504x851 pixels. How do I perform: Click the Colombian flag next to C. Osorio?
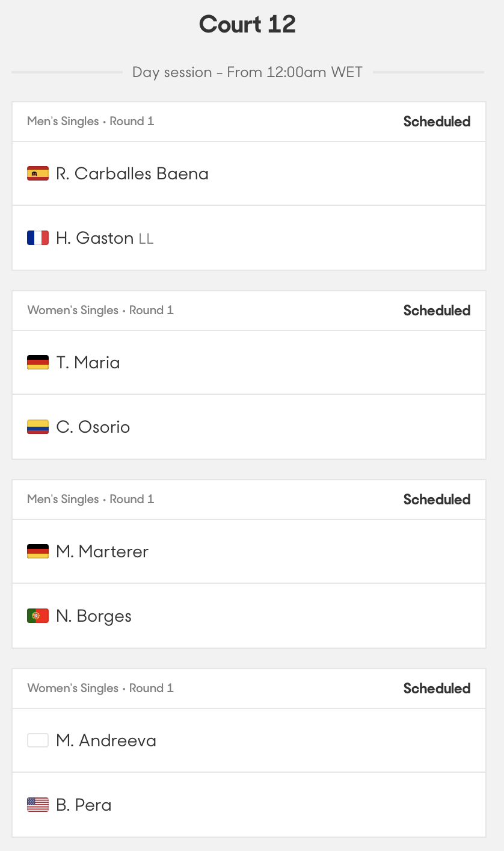pos(38,427)
